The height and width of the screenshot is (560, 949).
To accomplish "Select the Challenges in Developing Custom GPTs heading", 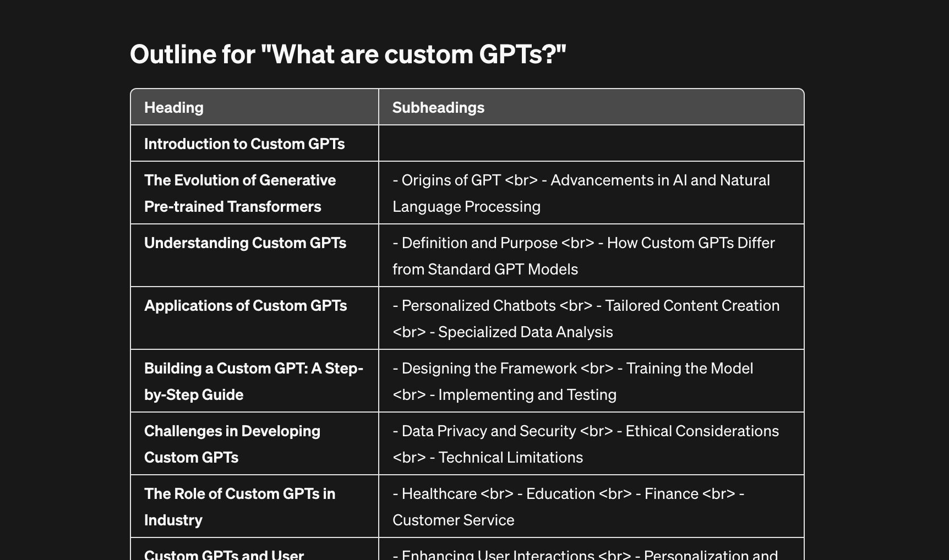I will click(232, 444).
